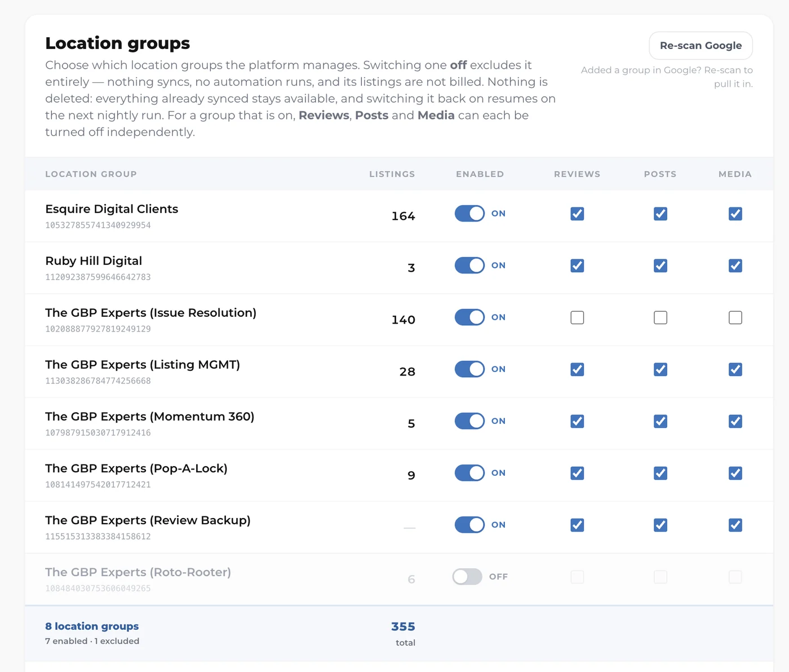This screenshot has width=789, height=672.
Task: Disable the Ruby Hill Digital group toggle
Action: tap(469, 266)
